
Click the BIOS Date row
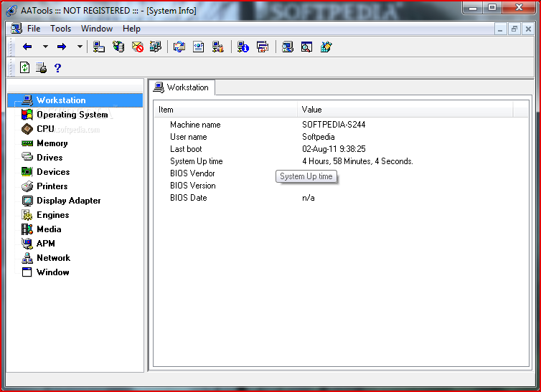(x=341, y=198)
